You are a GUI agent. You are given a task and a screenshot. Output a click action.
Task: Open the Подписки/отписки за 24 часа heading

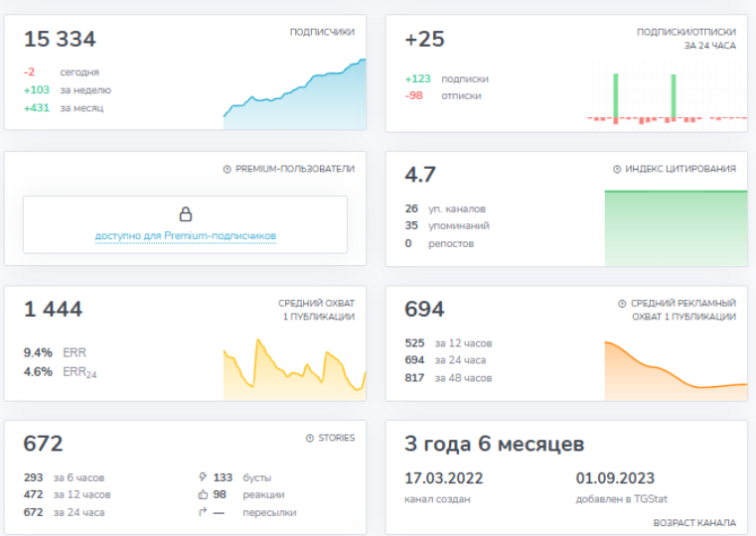pos(685,39)
